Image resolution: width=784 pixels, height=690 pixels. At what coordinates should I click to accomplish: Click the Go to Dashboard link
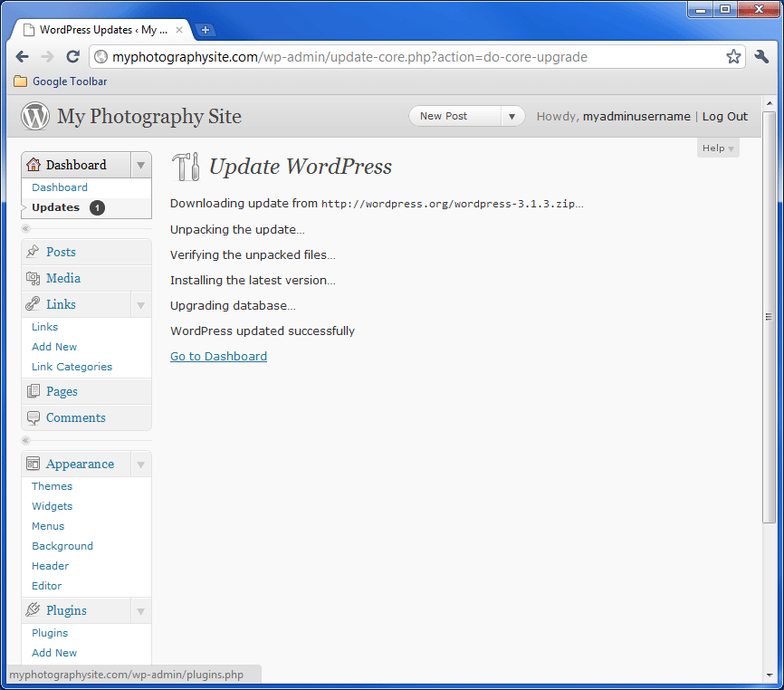218,357
